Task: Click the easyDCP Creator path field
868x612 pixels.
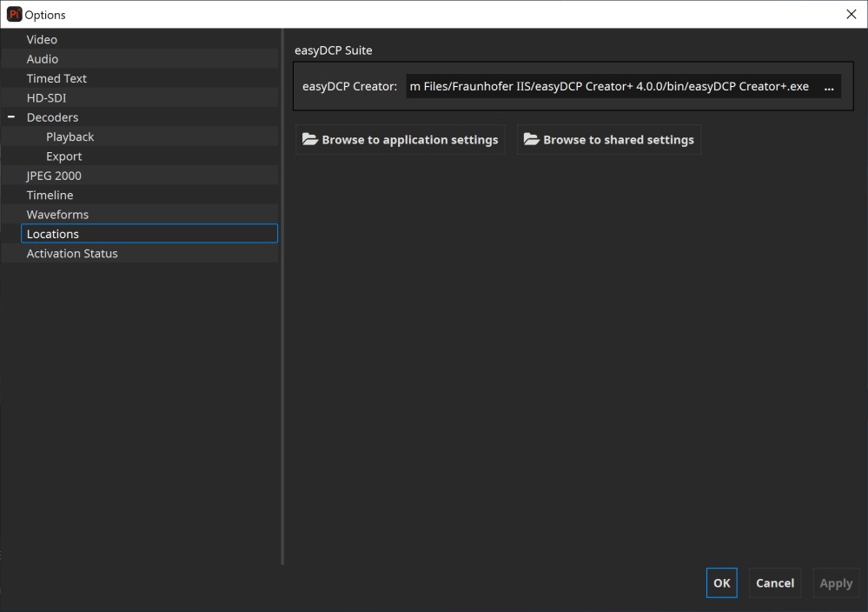Action: coord(608,87)
